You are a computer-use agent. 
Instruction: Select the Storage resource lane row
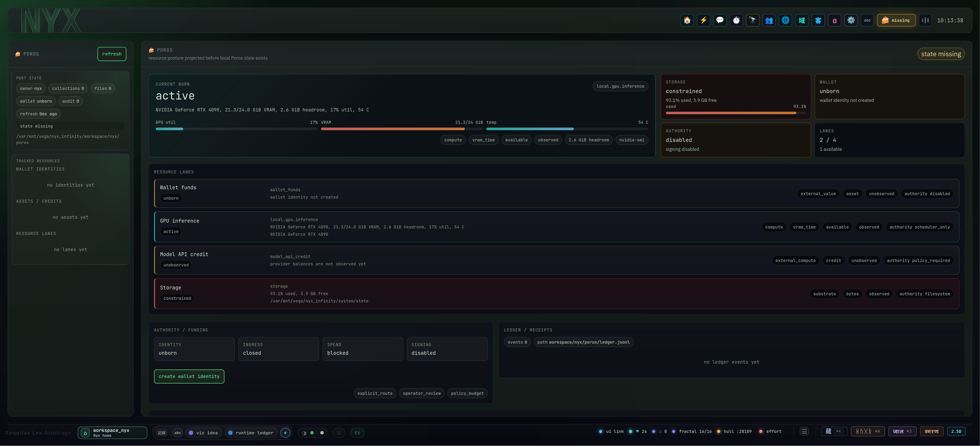557,293
